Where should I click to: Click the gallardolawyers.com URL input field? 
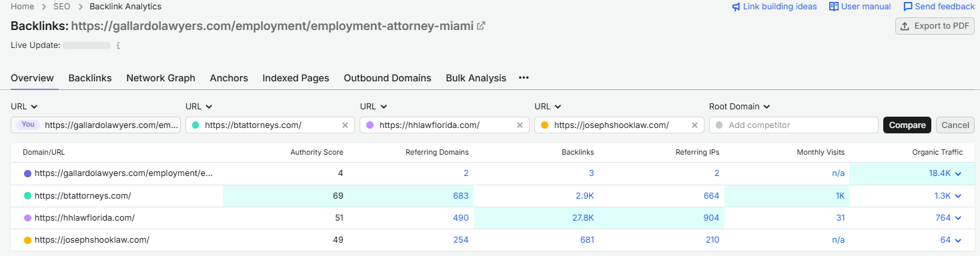point(95,125)
